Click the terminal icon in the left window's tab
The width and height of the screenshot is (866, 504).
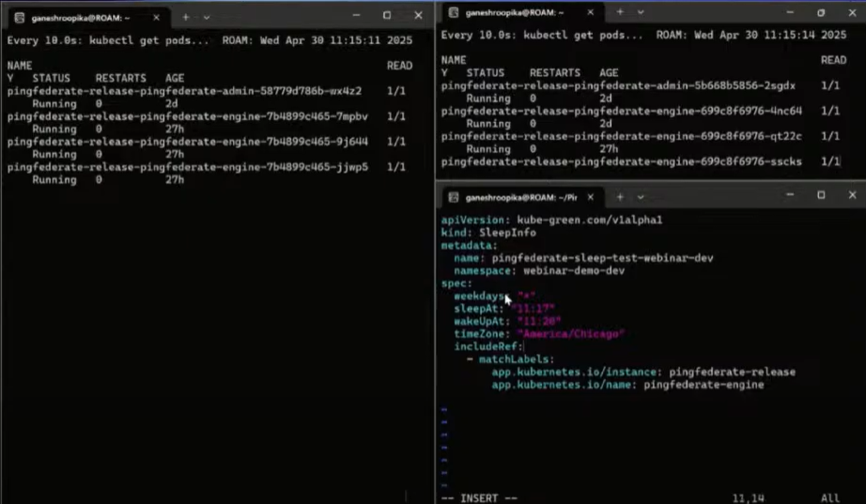click(x=19, y=17)
